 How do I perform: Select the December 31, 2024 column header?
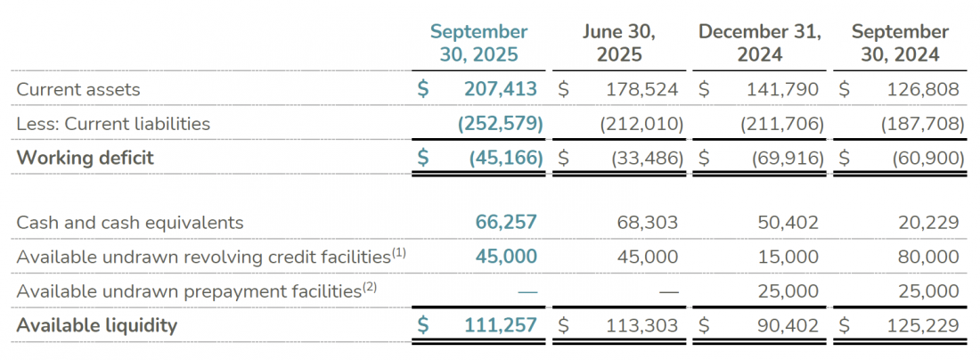tap(759, 43)
